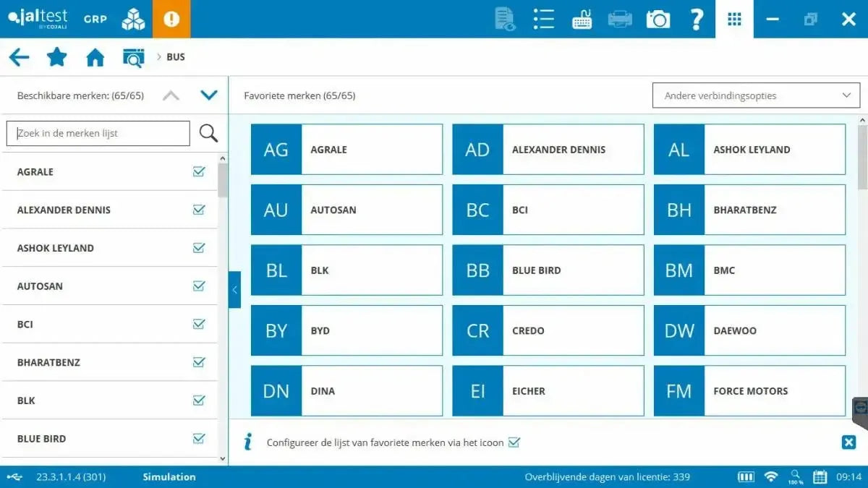Open the search magnifier in brand search field
This screenshot has width=868, height=488.
pos(208,133)
